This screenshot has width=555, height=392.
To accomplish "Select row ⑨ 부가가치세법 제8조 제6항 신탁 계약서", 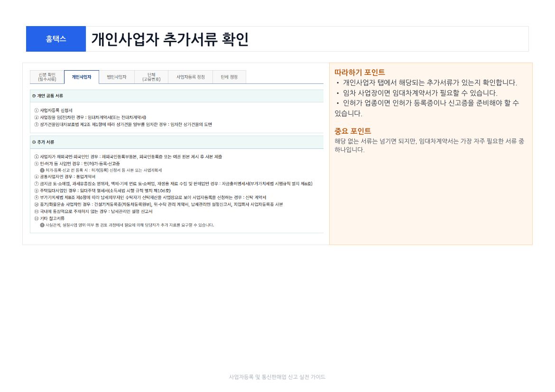I will click(150, 197).
